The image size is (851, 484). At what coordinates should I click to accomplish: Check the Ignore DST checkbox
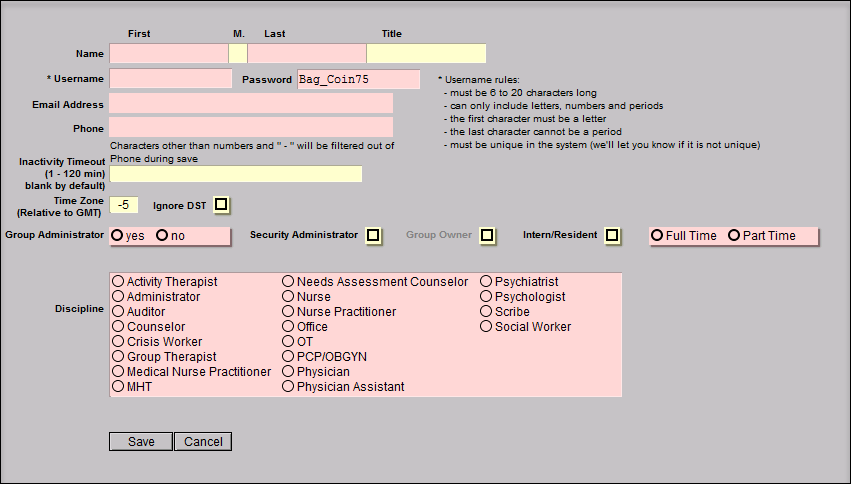[x=221, y=204]
